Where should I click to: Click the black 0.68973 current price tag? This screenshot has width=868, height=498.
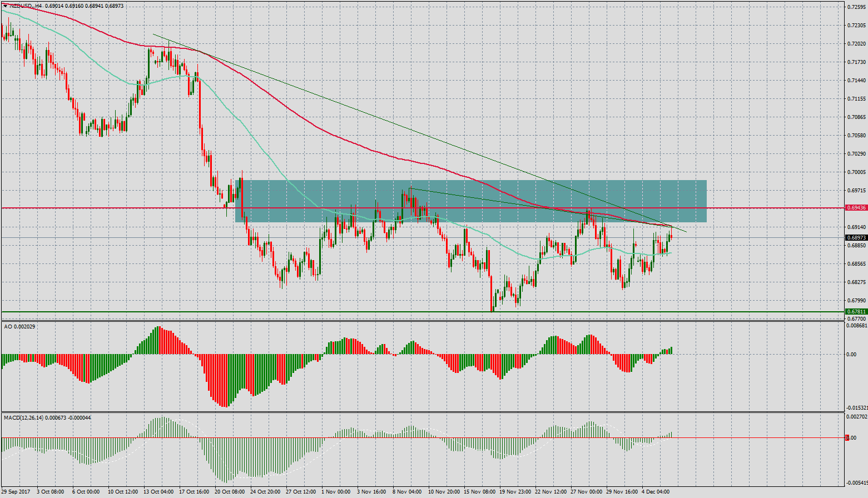point(856,238)
